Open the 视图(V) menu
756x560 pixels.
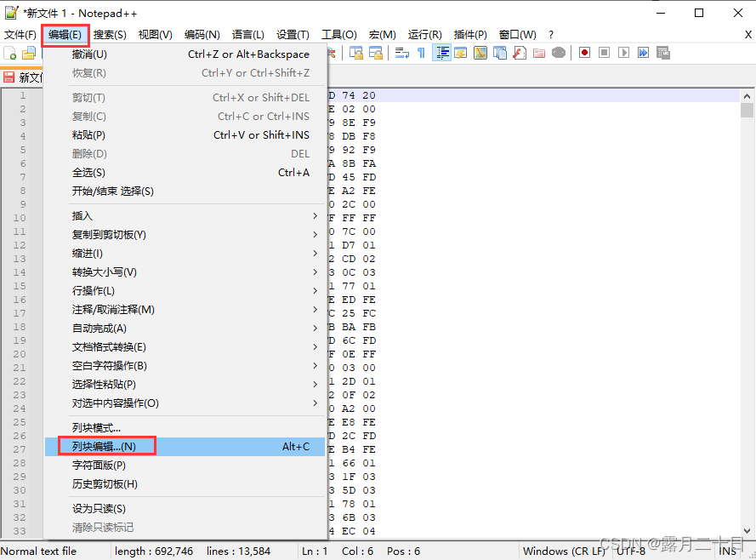click(156, 35)
